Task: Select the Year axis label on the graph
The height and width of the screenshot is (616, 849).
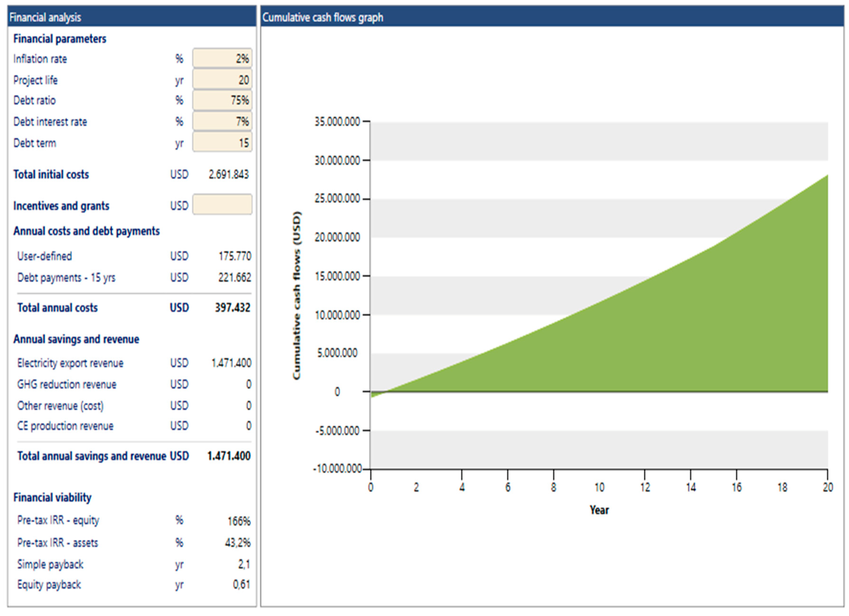Action: (x=599, y=509)
